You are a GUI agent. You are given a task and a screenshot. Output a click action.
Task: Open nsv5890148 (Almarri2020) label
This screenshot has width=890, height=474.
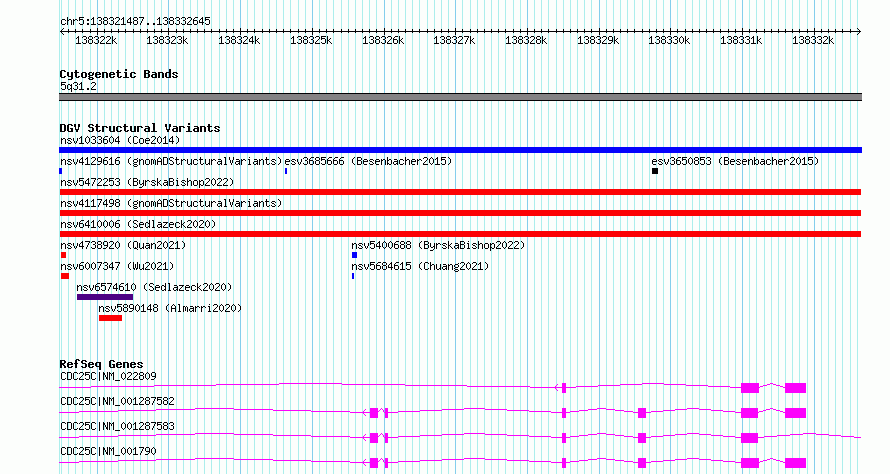click(x=170, y=308)
